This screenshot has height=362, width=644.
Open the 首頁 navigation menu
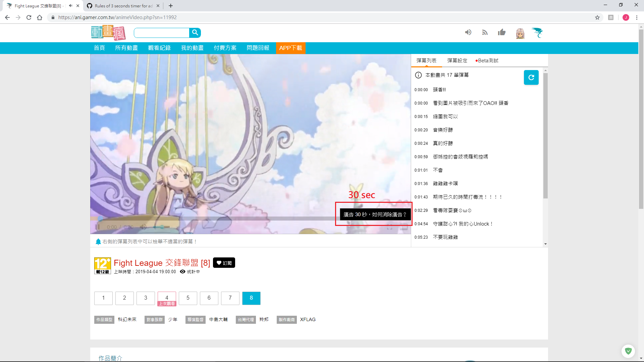click(x=99, y=48)
